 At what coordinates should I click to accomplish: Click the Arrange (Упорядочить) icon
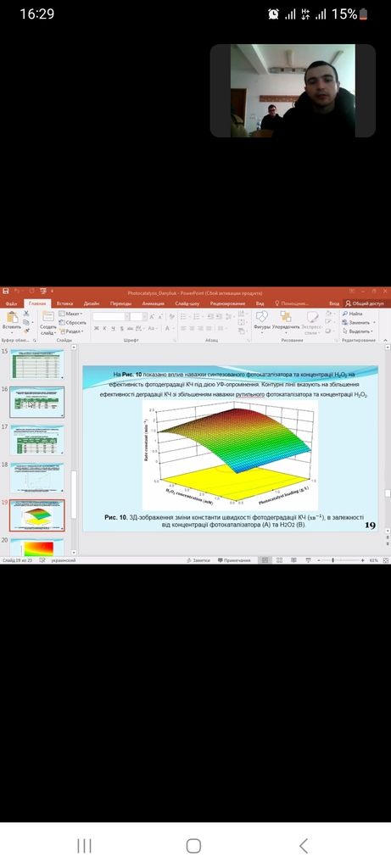(x=286, y=317)
